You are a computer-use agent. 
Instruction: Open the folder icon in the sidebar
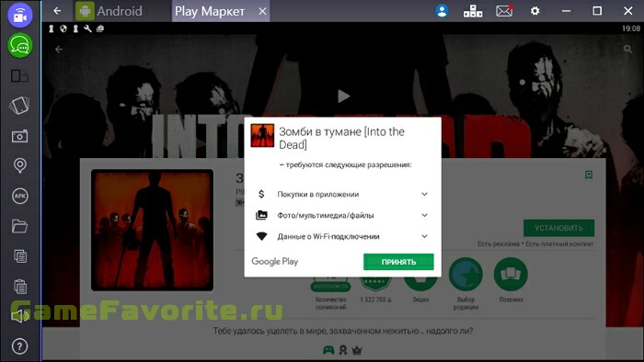tap(19, 226)
